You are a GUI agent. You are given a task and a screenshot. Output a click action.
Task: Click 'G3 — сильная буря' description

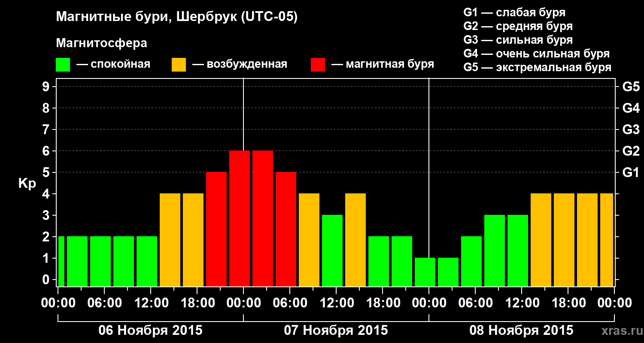518,40
